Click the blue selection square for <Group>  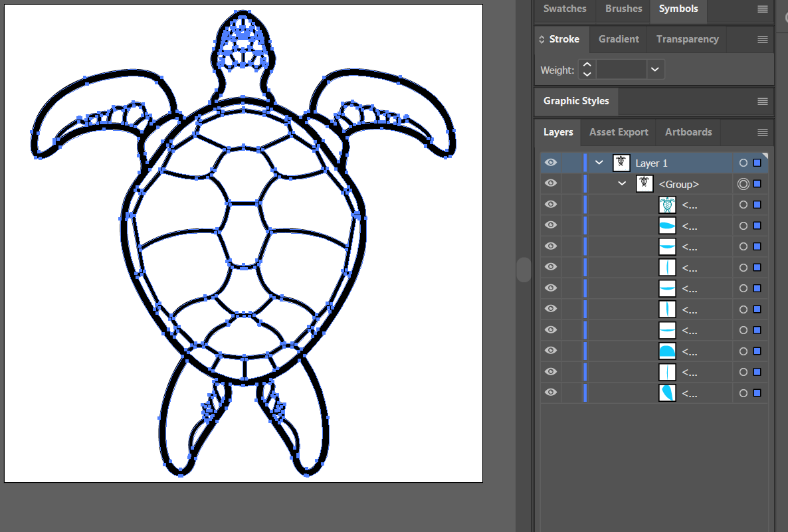tap(757, 184)
